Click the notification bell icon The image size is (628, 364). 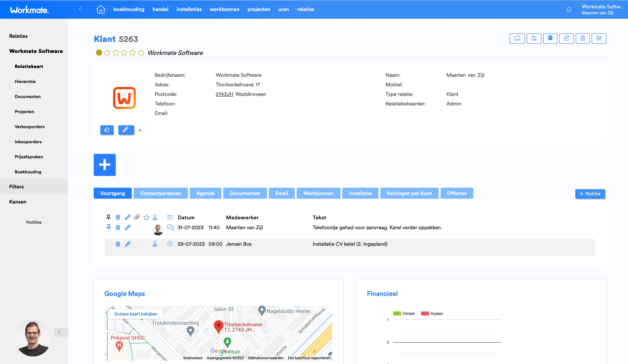click(569, 10)
